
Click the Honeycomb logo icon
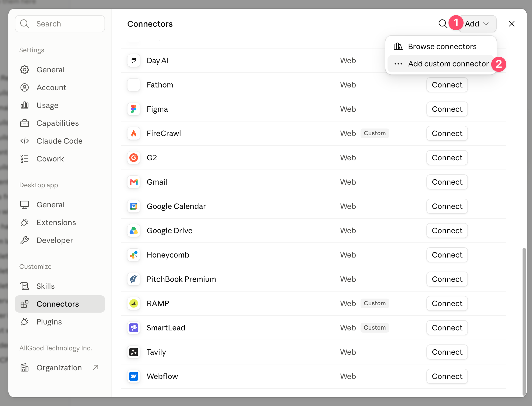pyautogui.click(x=134, y=255)
